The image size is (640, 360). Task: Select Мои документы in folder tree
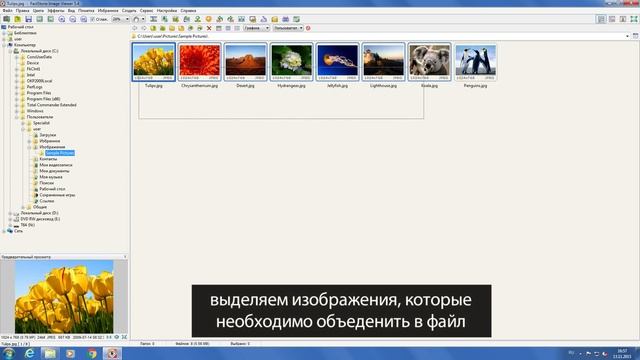54,171
